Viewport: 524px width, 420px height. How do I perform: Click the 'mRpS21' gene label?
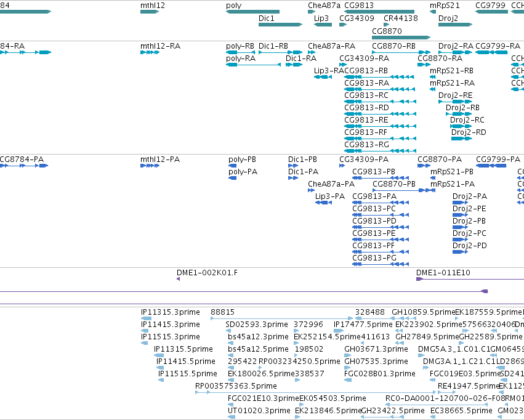tap(445, 6)
